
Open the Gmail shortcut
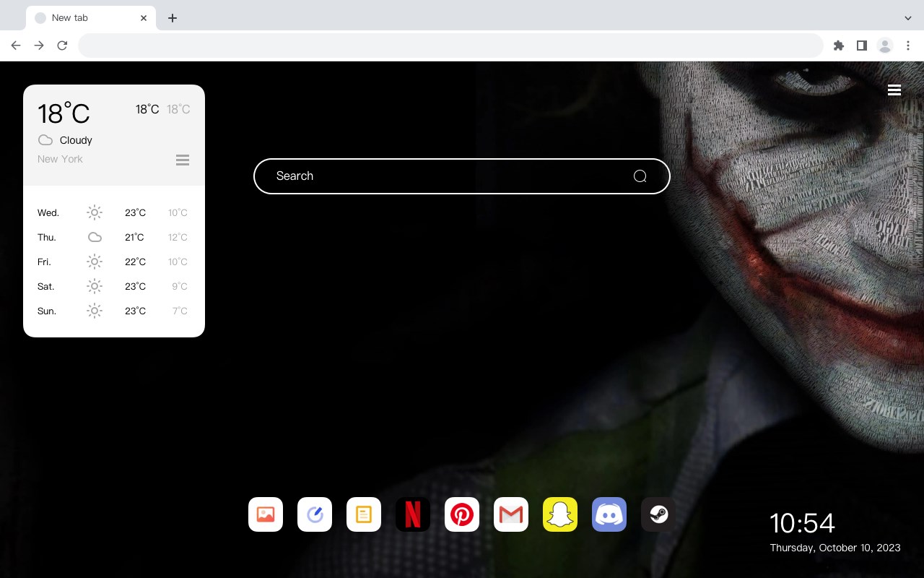[x=511, y=514]
